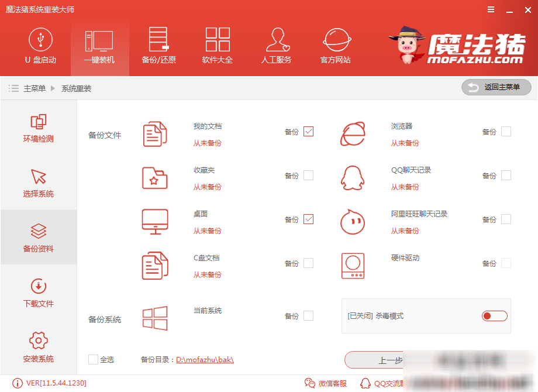Open the hamburger menu in the title bar
The width and height of the screenshot is (538, 392).
(x=490, y=9)
